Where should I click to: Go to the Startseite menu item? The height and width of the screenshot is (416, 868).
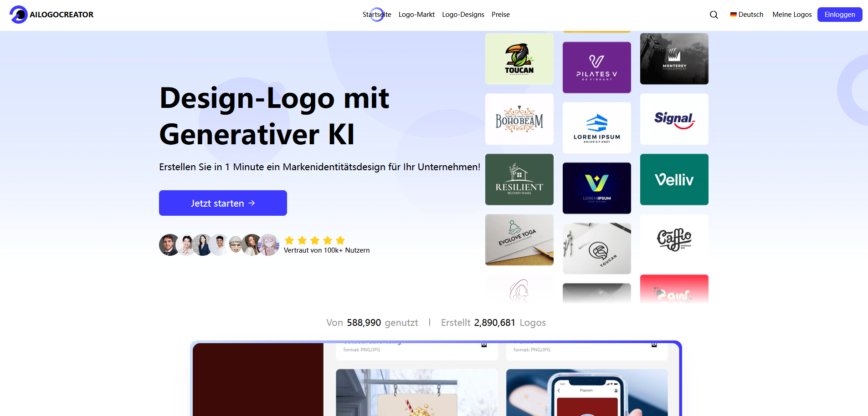pyautogui.click(x=376, y=15)
